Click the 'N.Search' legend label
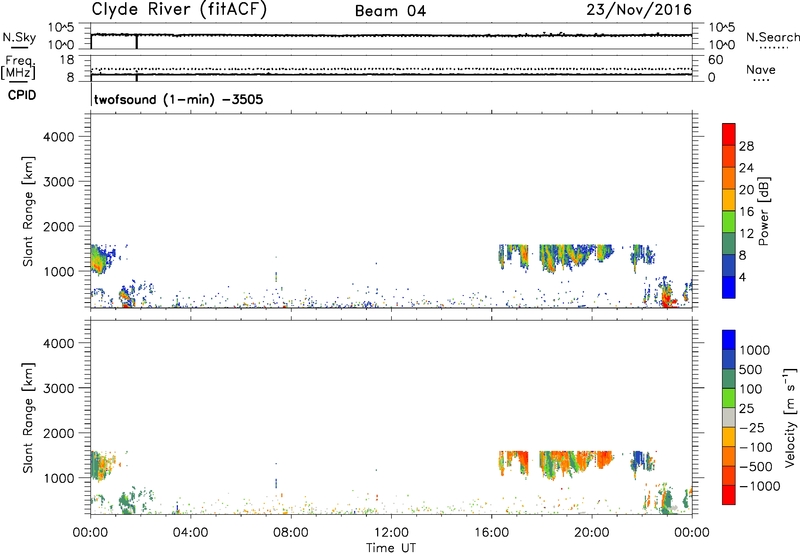The image size is (800, 554). [x=772, y=37]
